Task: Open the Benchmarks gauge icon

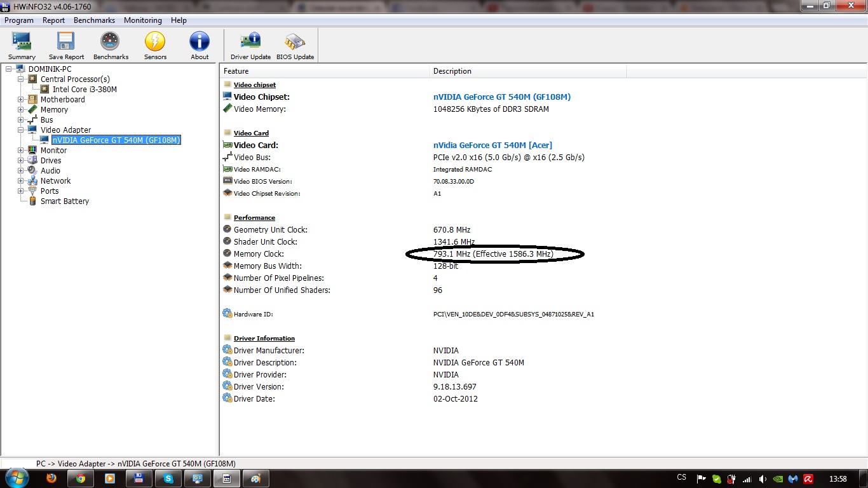Action: coord(111,46)
